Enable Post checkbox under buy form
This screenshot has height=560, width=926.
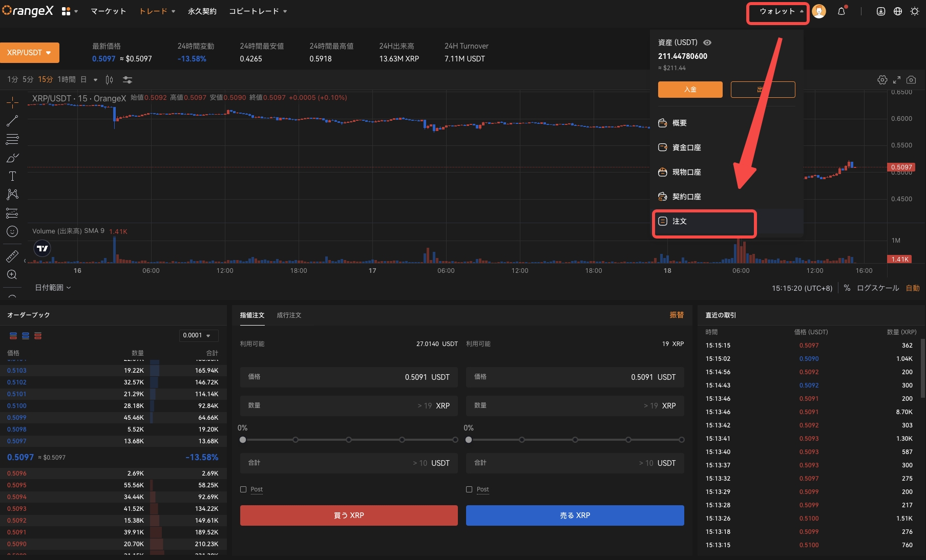coord(243,489)
